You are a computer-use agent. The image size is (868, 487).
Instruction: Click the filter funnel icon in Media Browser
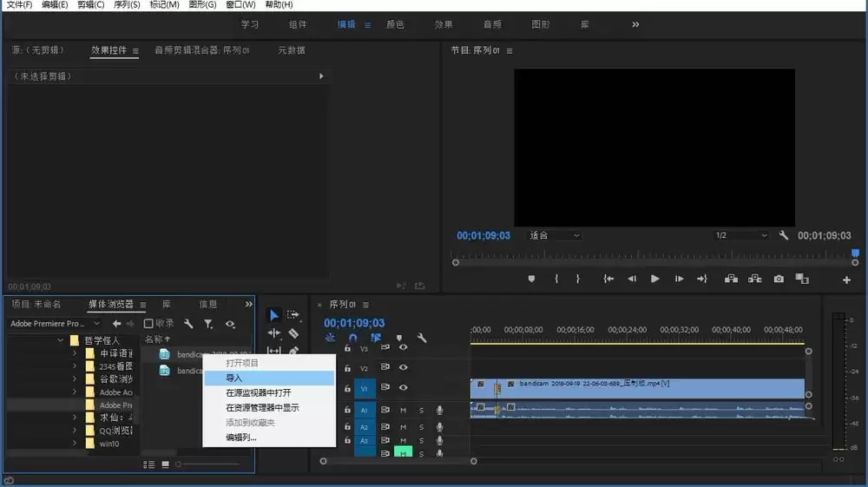208,324
